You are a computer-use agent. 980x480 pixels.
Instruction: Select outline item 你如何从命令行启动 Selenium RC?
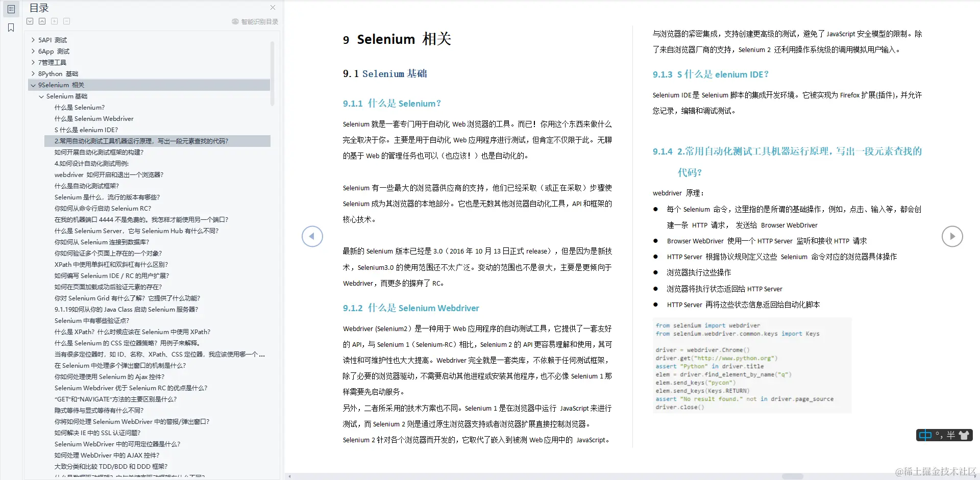pos(103,208)
